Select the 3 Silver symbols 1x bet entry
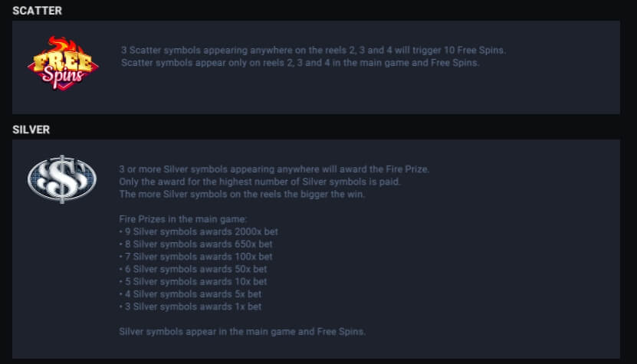 tap(191, 307)
